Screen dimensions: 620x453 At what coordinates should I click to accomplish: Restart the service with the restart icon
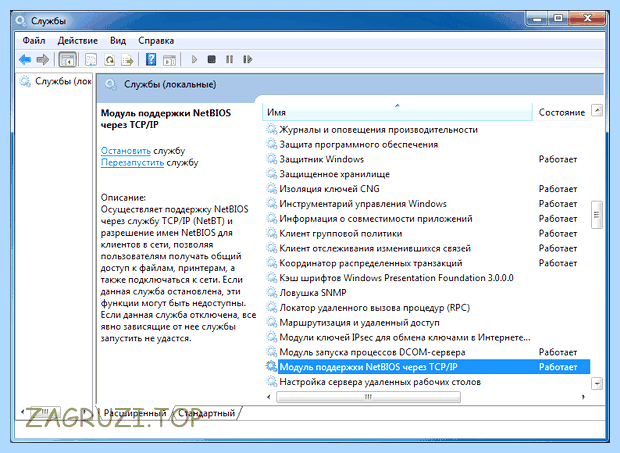(248, 59)
